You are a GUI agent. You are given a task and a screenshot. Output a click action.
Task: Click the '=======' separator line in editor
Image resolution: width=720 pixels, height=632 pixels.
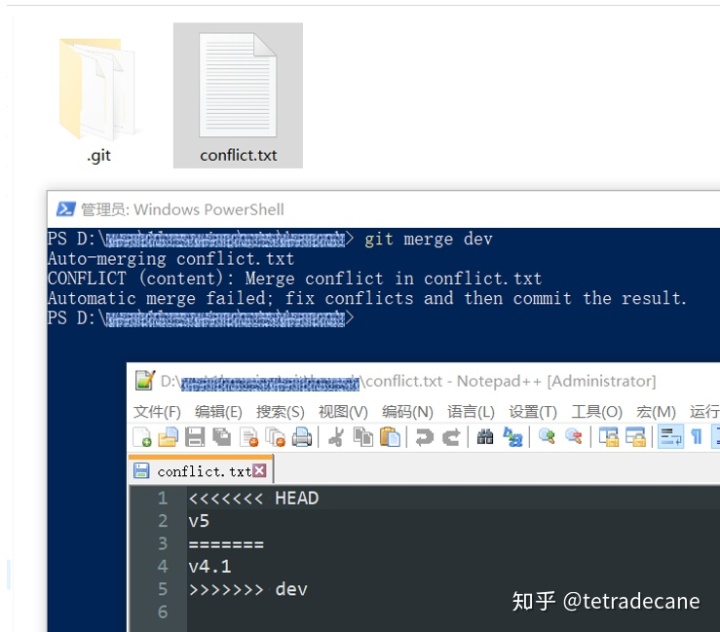[x=226, y=545]
